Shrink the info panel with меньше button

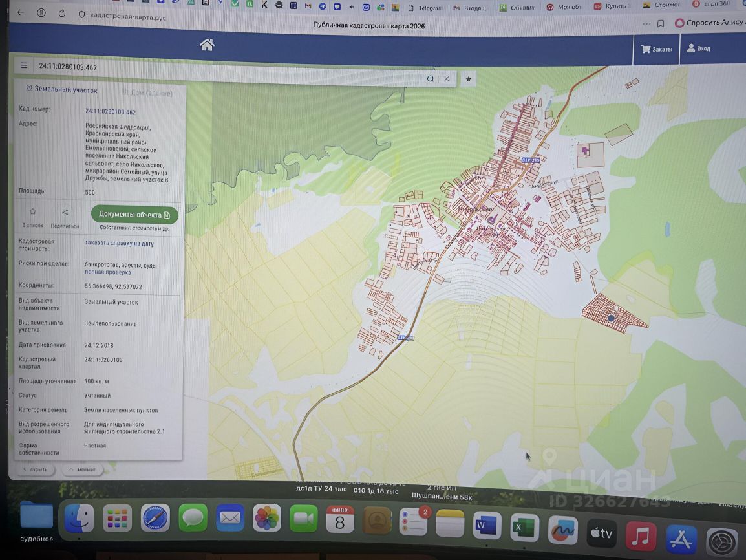point(82,469)
